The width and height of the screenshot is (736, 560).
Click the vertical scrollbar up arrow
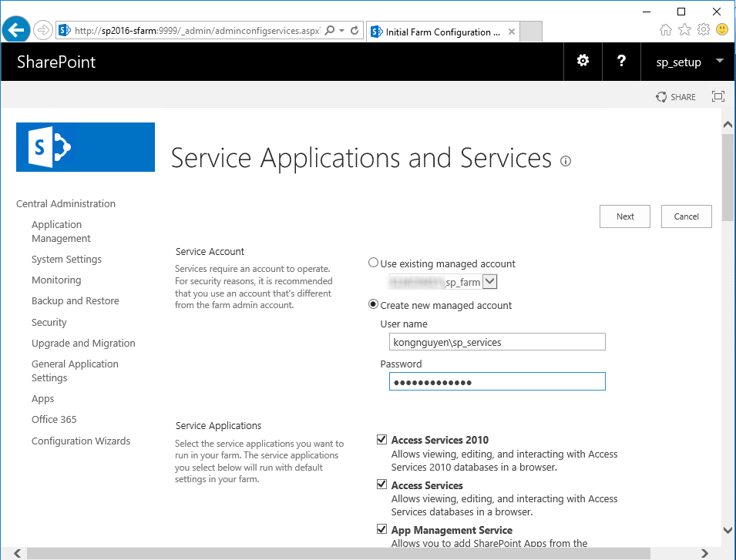pos(728,125)
